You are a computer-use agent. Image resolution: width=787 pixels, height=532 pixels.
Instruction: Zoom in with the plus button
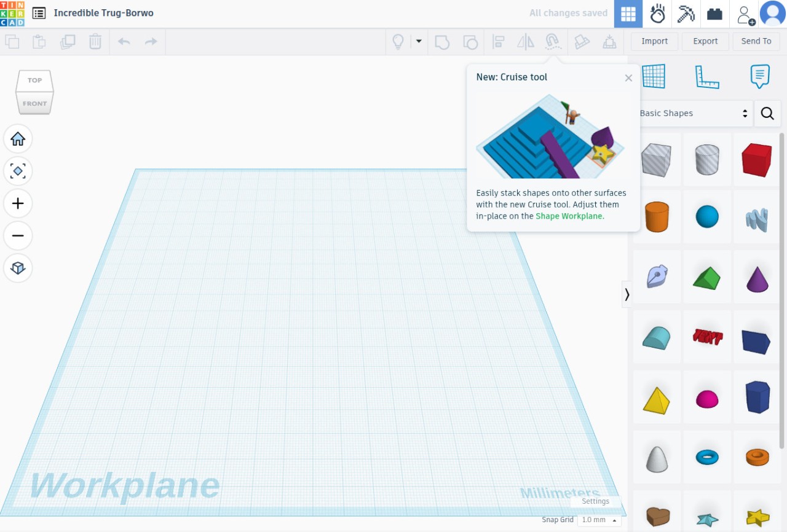pyautogui.click(x=18, y=203)
